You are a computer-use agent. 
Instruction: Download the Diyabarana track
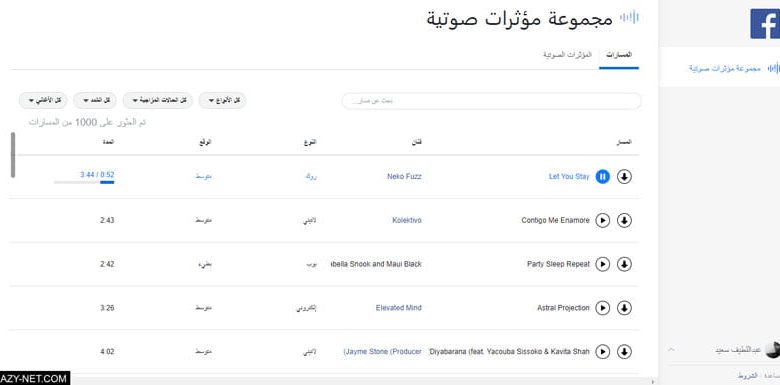coord(624,352)
